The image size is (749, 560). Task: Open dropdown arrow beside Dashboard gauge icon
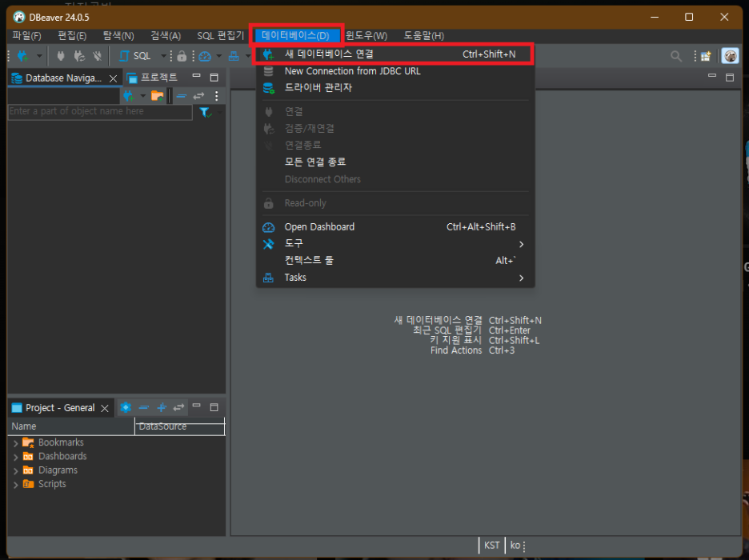click(x=218, y=56)
